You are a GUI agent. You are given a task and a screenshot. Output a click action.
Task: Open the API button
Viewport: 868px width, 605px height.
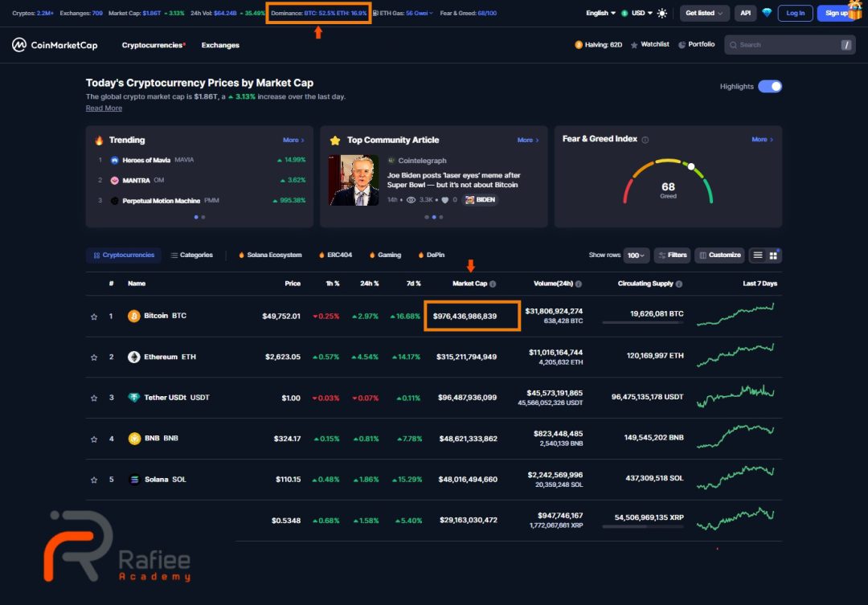pos(746,14)
